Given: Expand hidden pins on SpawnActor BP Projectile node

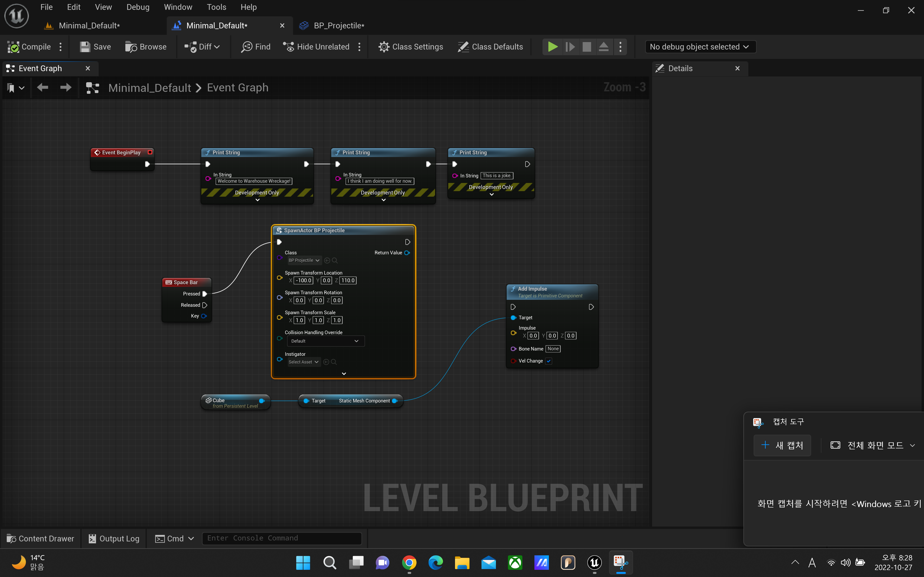Looking at the screenshot, I should 343,373.
